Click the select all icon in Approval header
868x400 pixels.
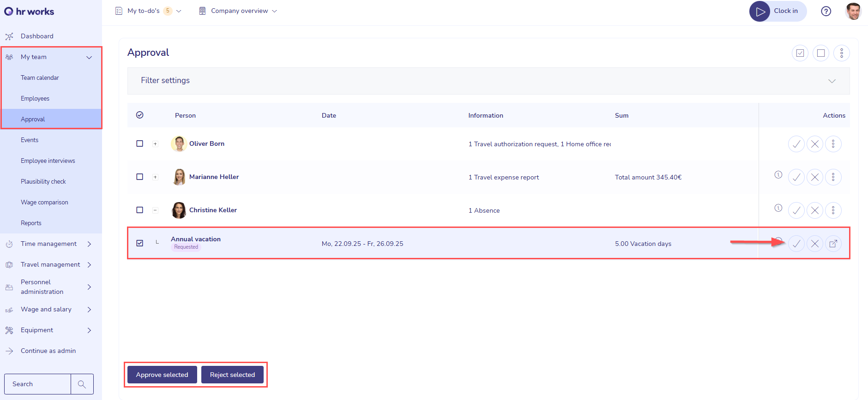coord(800,53)
